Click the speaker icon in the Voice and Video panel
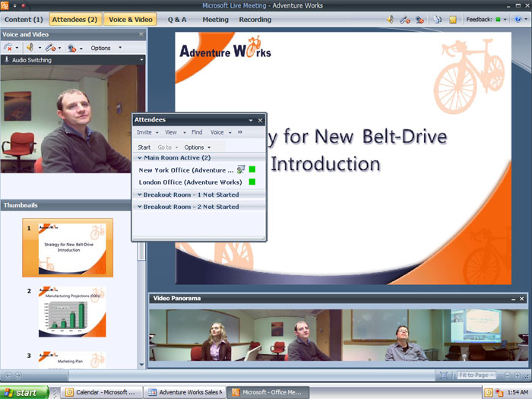The width and height of the screenshot is (532, 399). (30, 47)
